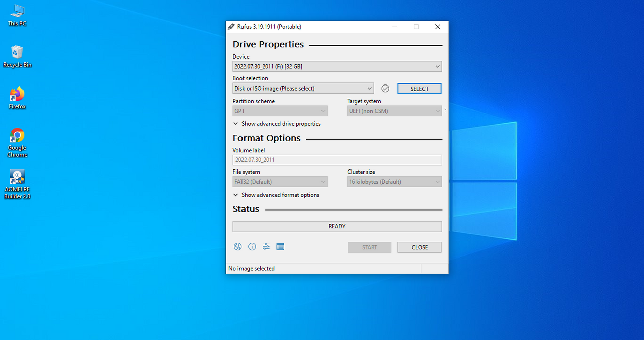Click the CLOSE button
Screen dimensions: 644x340
(x=419, y=247)
